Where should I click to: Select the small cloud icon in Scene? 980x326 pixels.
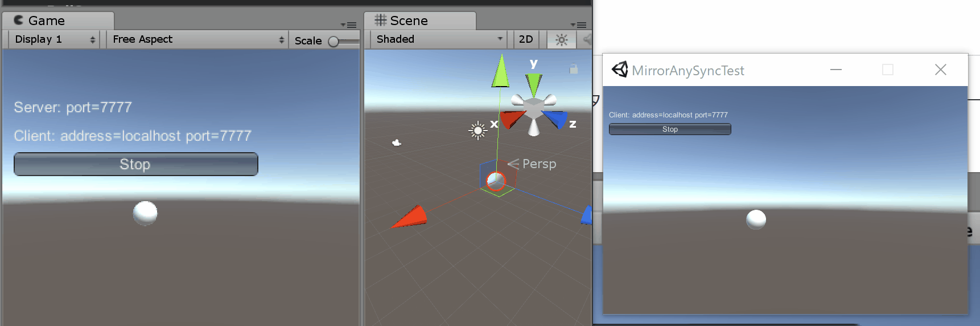click(397, 142)
